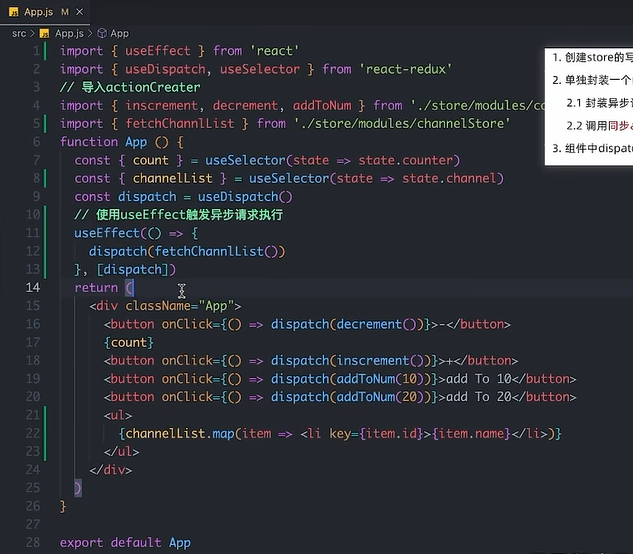Click '[dispatch]' dependency array on line 13
The image size is (633, 554).
[x=132, y=269]
